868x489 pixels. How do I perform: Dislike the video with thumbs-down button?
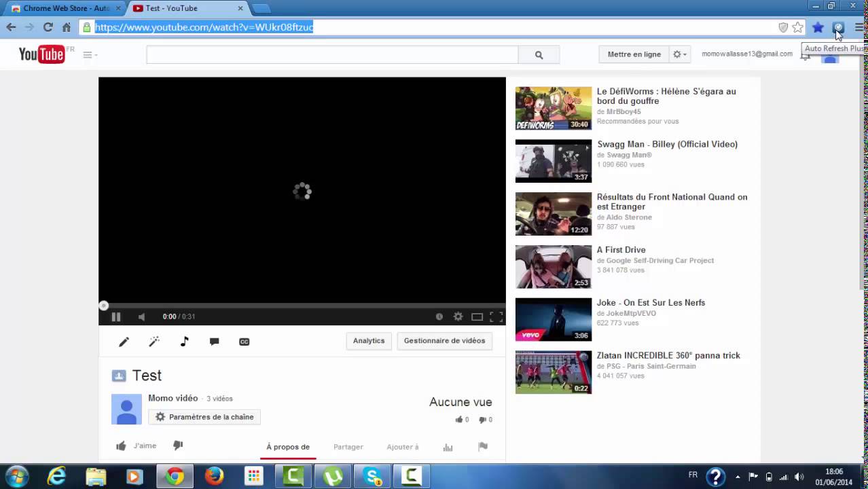pyautogui.click(x=178, y=446)
